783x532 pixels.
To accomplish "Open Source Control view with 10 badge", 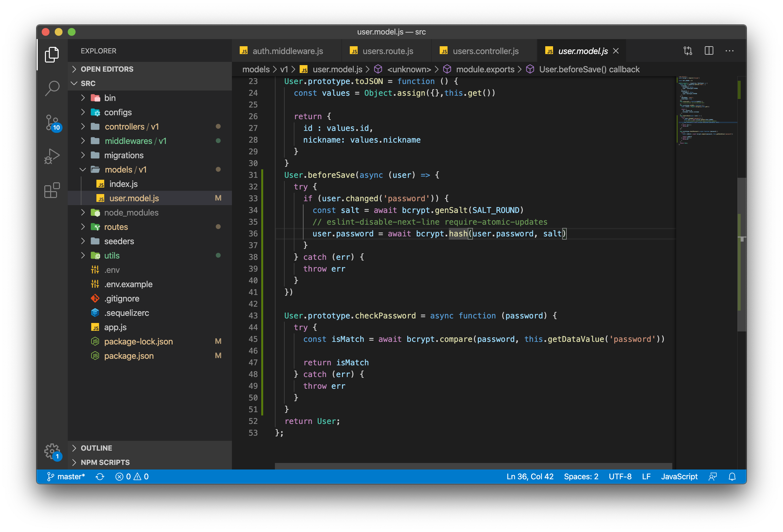I will coord(52,122).
